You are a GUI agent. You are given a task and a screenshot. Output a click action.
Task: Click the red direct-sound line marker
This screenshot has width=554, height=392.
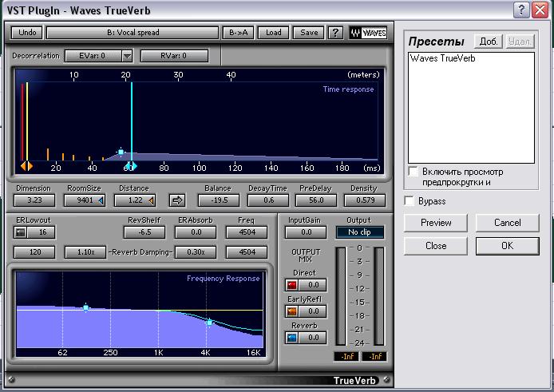pyautogui.click(x=22, y=122)
